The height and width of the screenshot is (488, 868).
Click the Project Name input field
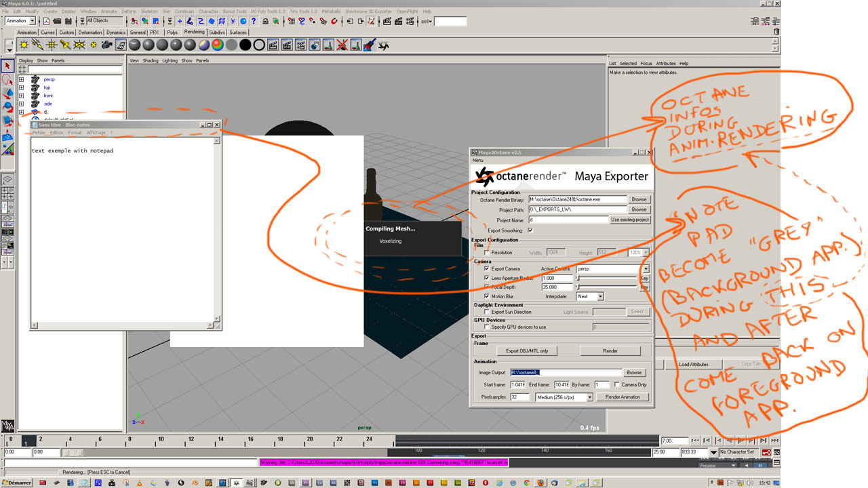click(x=568, y=220)
